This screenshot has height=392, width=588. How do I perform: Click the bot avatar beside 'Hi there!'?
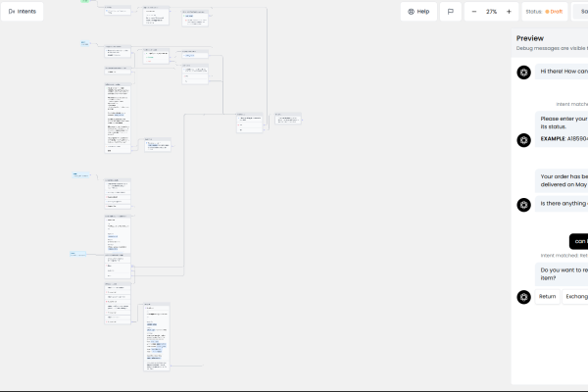tap(523, 72)
